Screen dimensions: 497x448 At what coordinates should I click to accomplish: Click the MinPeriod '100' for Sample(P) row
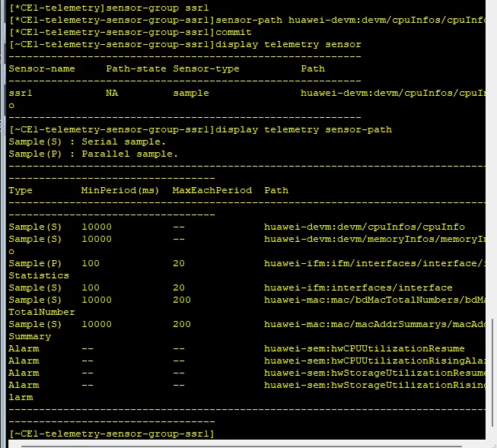point(91,264)
